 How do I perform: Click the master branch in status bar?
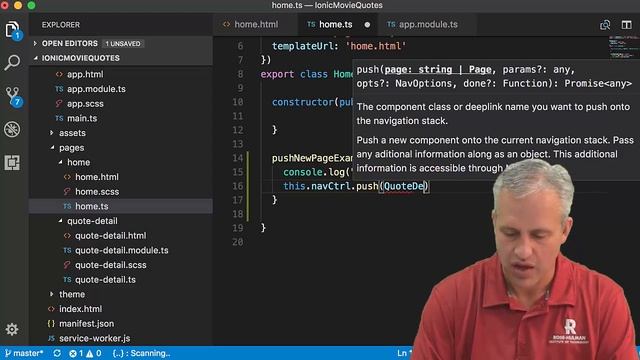pyautogui.click(x=24, y=353)
